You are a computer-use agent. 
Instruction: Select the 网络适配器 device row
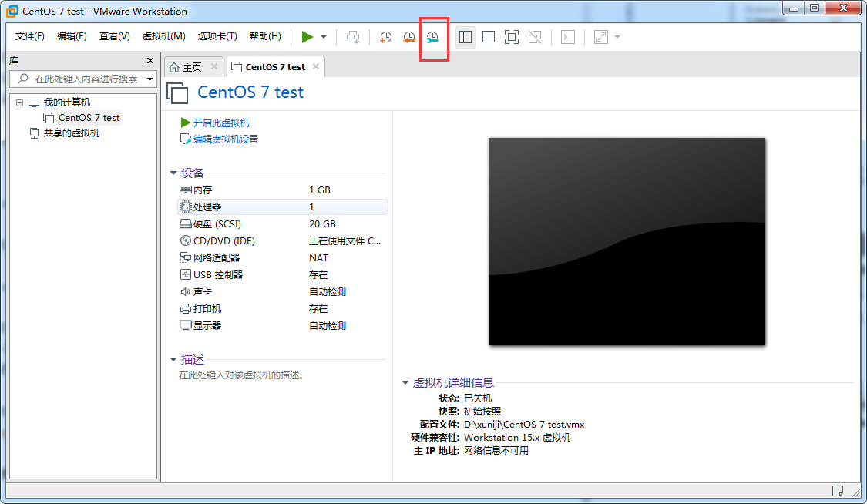click(282, 257)
